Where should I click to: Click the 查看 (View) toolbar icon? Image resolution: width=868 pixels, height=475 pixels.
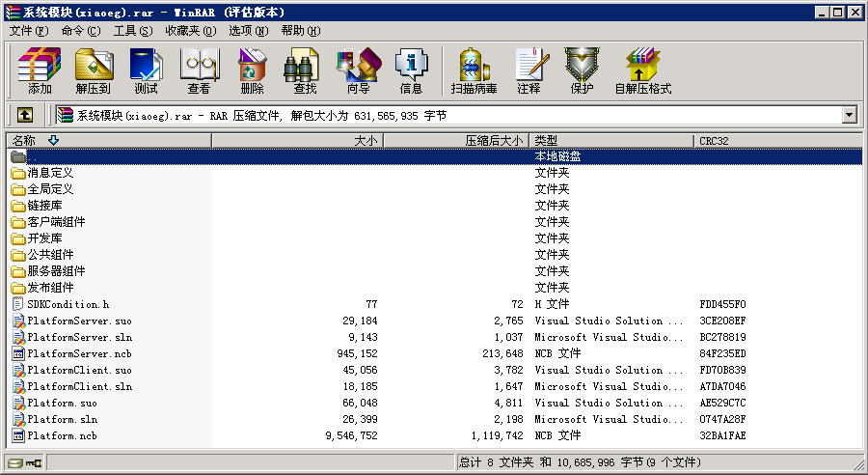click(x=199, y=70)
